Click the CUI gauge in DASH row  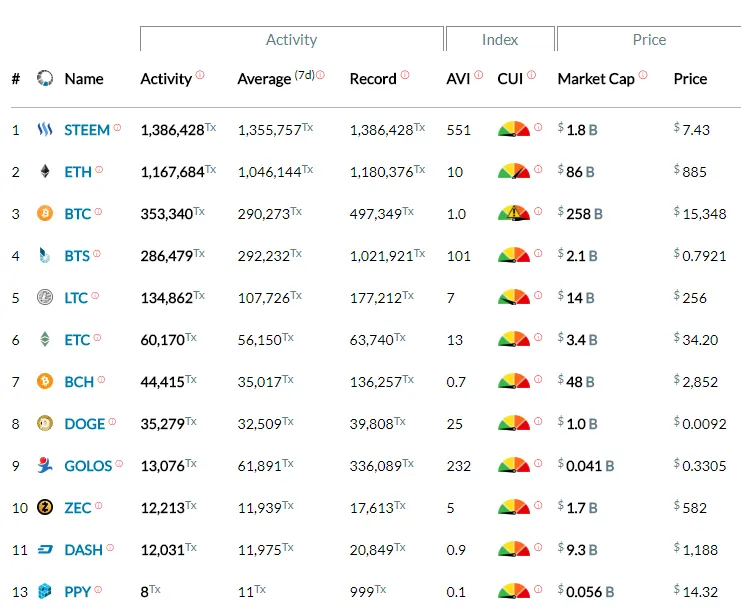(514, 549)
